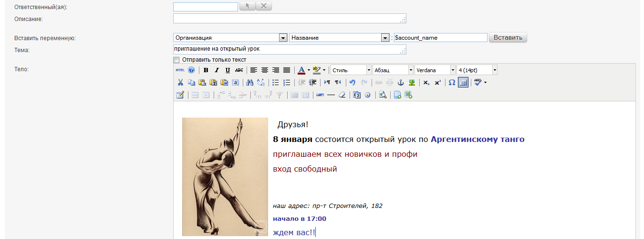
Task: Click the 'Вставить' button
Action: tap(508, 38)
